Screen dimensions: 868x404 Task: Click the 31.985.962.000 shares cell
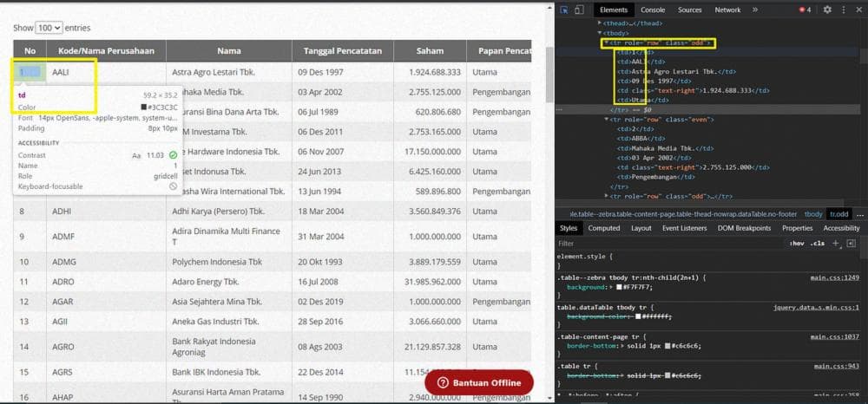pos(431,282)
